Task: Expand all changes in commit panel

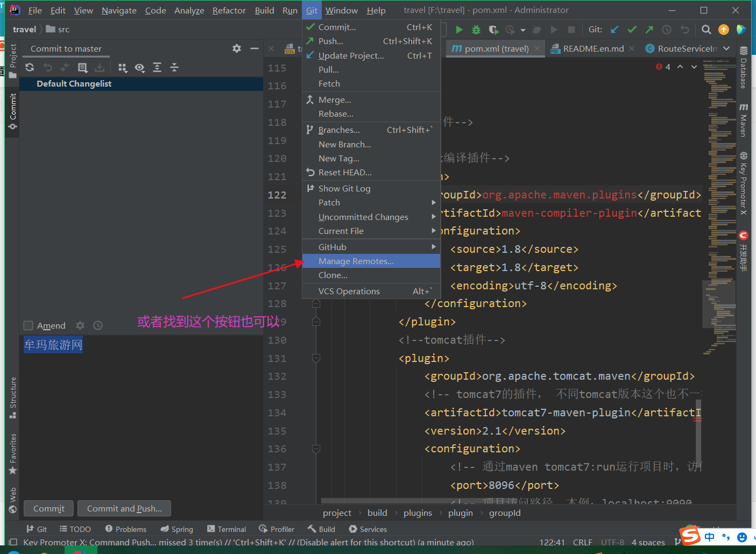Action: [157, 67]
